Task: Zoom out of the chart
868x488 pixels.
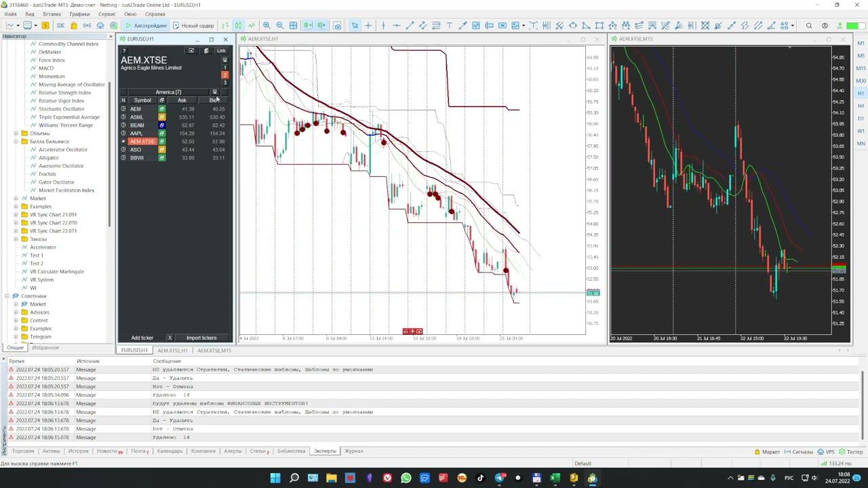Action: (280, 26)
